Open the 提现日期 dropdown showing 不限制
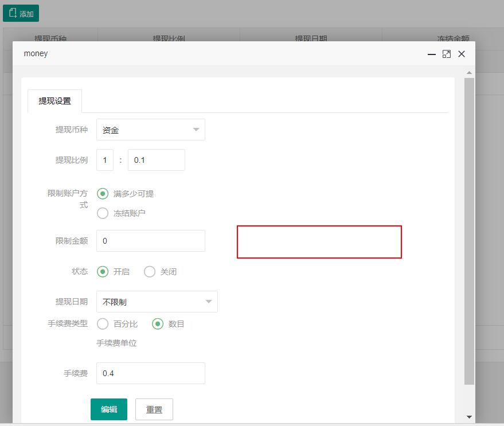504x426 pixels. pos(157,302)
